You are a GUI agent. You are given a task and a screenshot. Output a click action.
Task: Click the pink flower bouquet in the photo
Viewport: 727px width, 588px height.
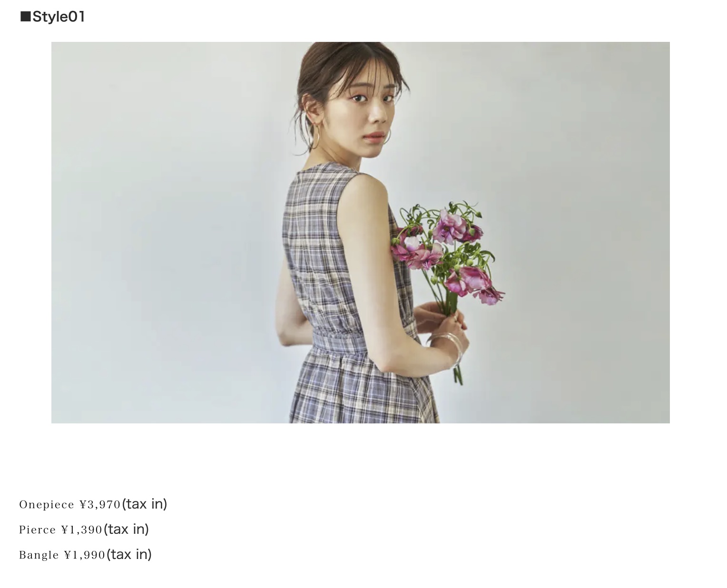tap(447, 252)
